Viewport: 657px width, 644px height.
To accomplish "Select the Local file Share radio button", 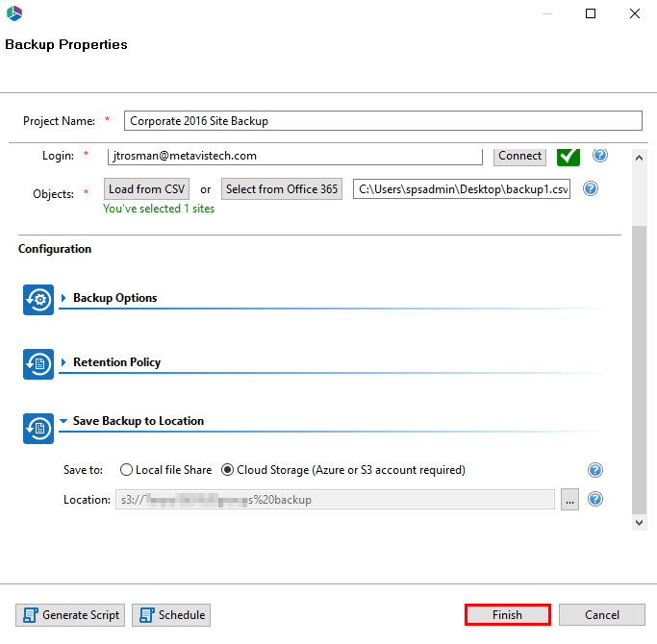I will 127,470.
